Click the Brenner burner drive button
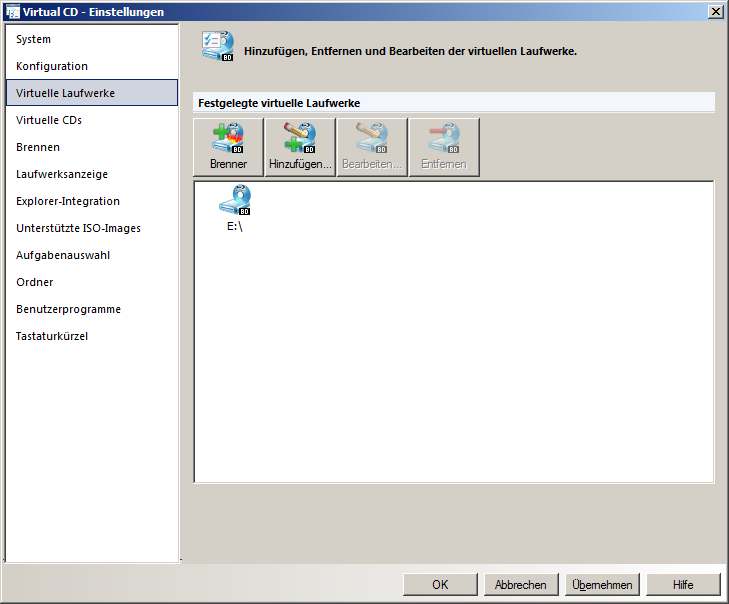 (228, 147)
